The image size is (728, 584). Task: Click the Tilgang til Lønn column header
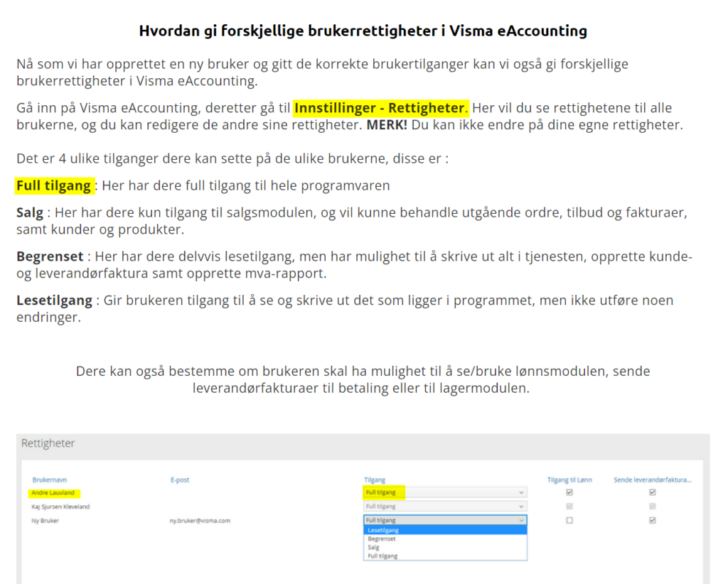point(569,480)
